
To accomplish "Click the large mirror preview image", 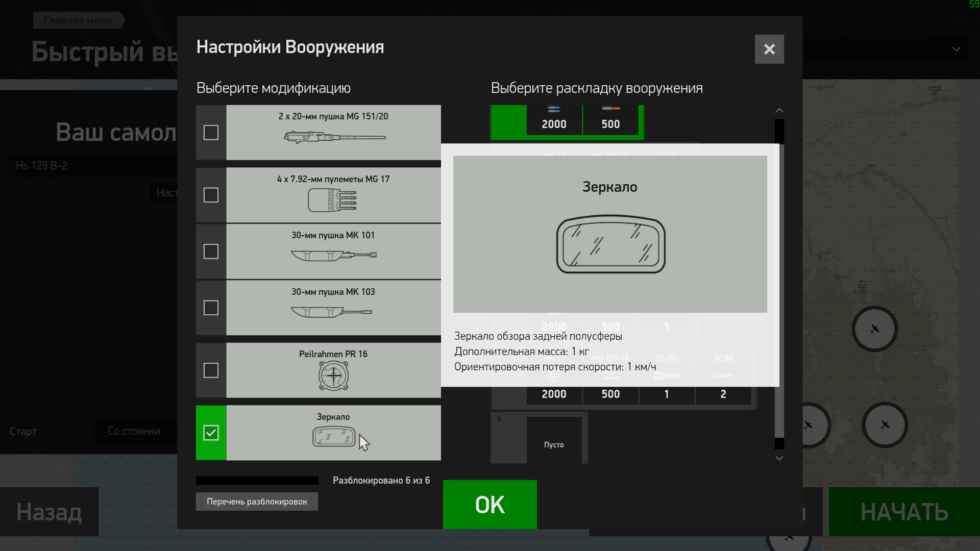I will pyautogui.click(x=610, y=245).
